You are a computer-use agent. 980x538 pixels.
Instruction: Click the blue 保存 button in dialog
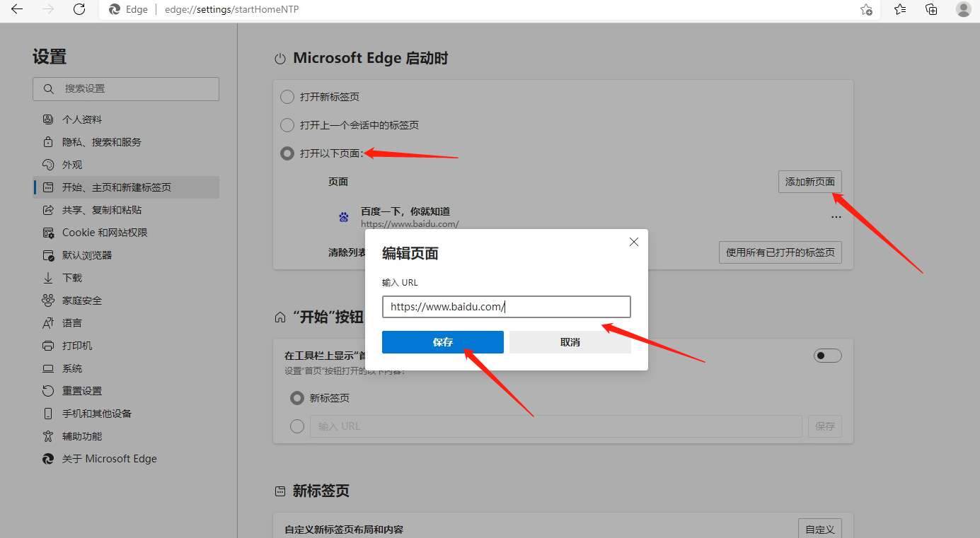click(443, 342)
